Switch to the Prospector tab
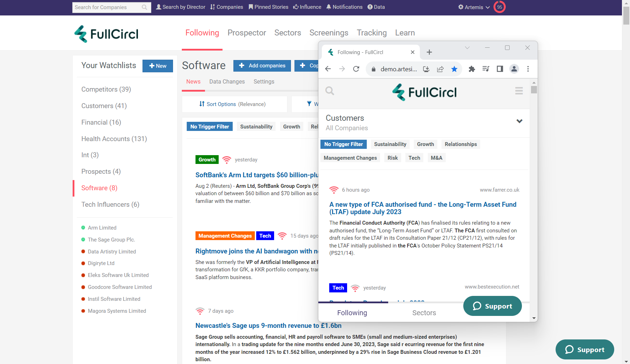The image size is (630, 364). [247, 33]
